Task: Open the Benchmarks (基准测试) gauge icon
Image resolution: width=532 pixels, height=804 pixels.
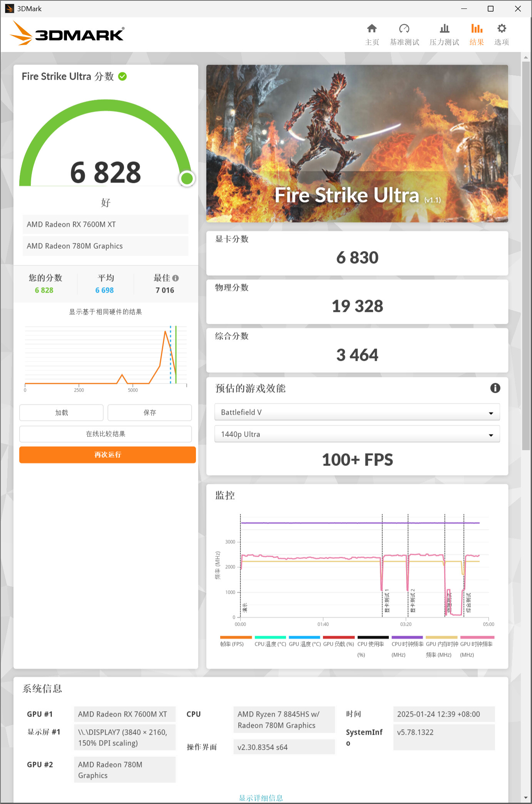Action: coord(404,29)
